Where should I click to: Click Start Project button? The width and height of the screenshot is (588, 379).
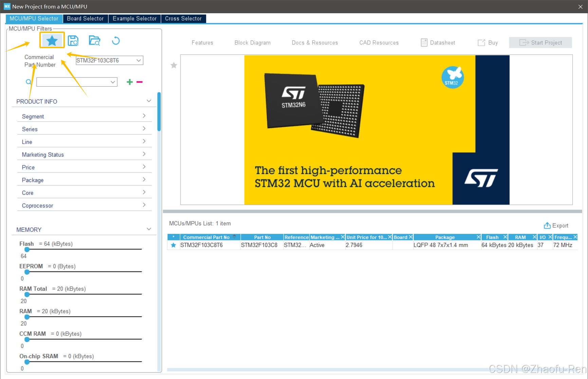pyautogui.click(x=540, y=42)
